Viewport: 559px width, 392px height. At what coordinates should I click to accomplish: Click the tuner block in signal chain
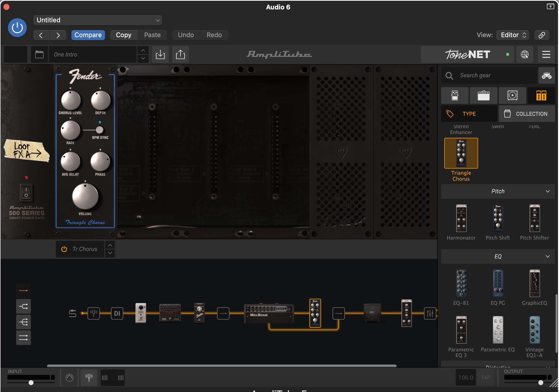94,313
